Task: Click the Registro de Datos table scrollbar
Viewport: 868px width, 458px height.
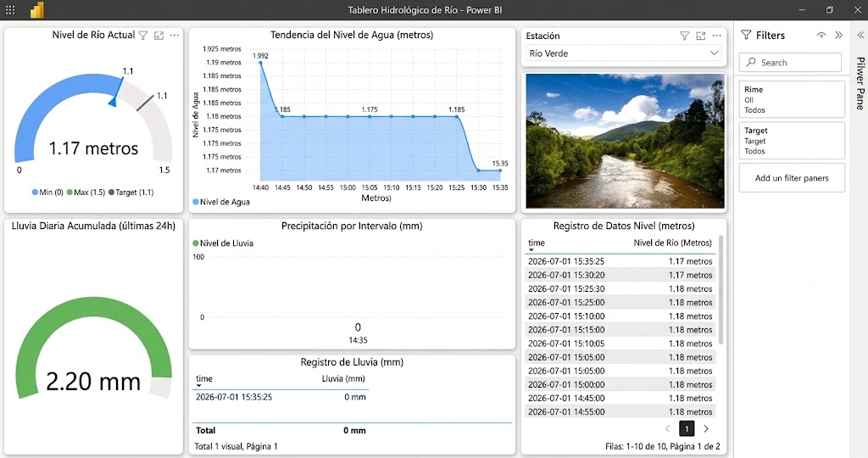Action: [x=721, y=291]
